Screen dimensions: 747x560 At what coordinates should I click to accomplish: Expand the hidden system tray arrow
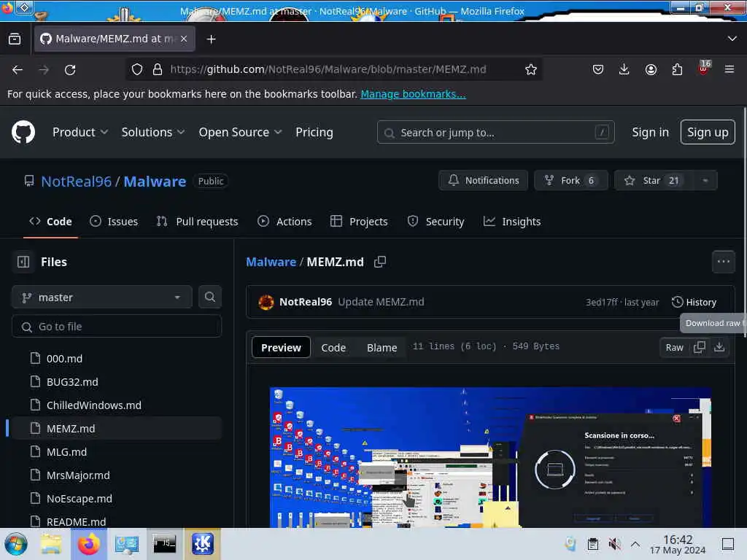pyautogui.click(x=635, y=544)
